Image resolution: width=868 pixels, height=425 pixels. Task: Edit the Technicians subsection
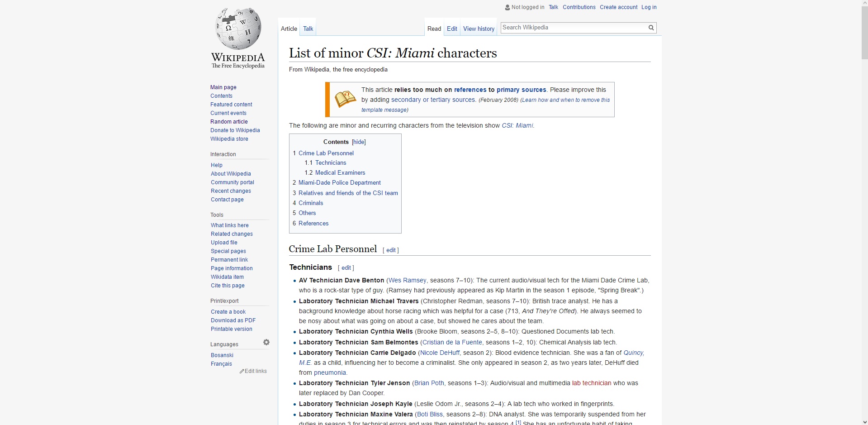tap(346, 268)
